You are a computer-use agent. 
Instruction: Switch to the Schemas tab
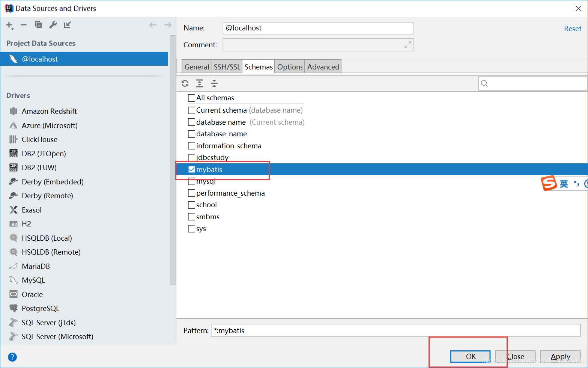(x=259, y=67)
